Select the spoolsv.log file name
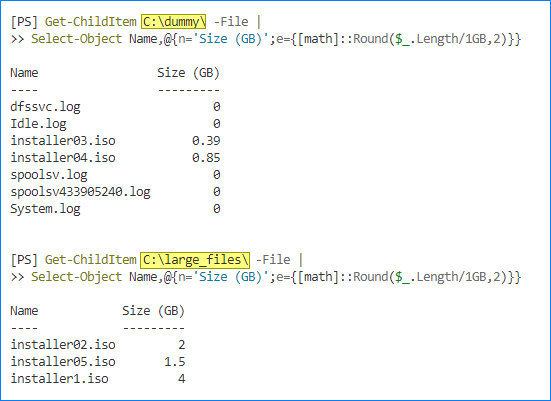The image size is (551, 401). tap(49, 175)
